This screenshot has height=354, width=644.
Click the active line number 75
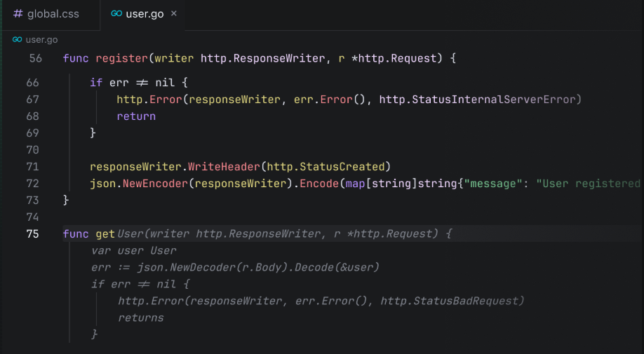pyautogui.click(x=32, y=234)
